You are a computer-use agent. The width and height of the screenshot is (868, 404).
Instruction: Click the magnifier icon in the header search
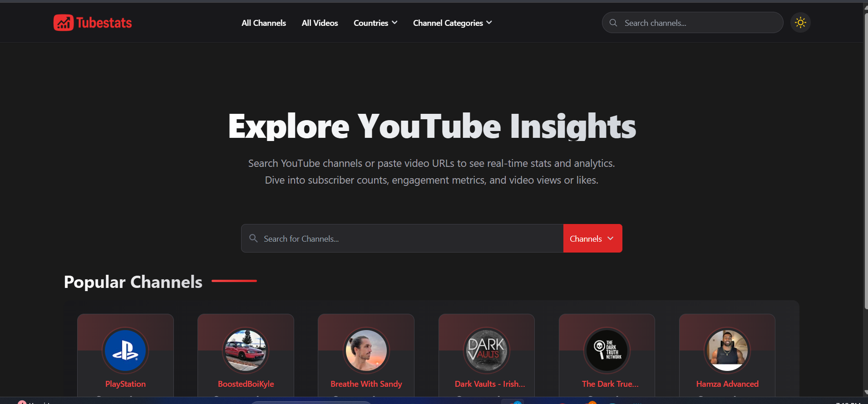pyautogui.click(x=613, y=23)
